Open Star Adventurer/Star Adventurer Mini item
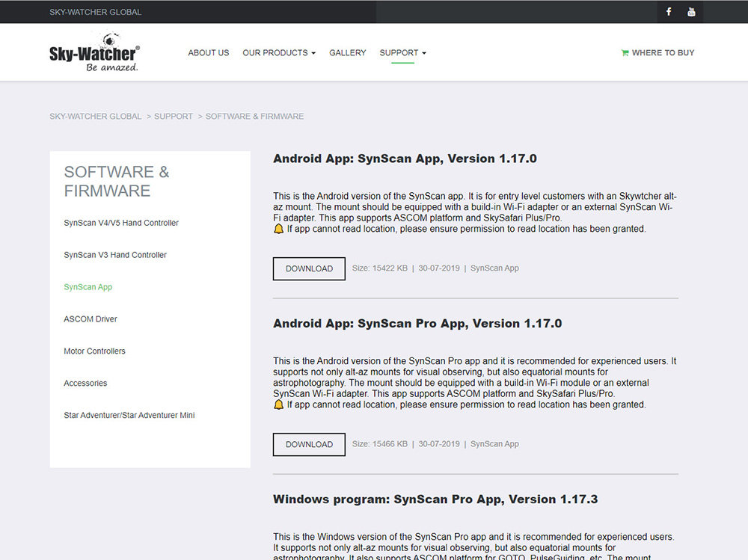The image size is (748, 560). pos(129,415)
